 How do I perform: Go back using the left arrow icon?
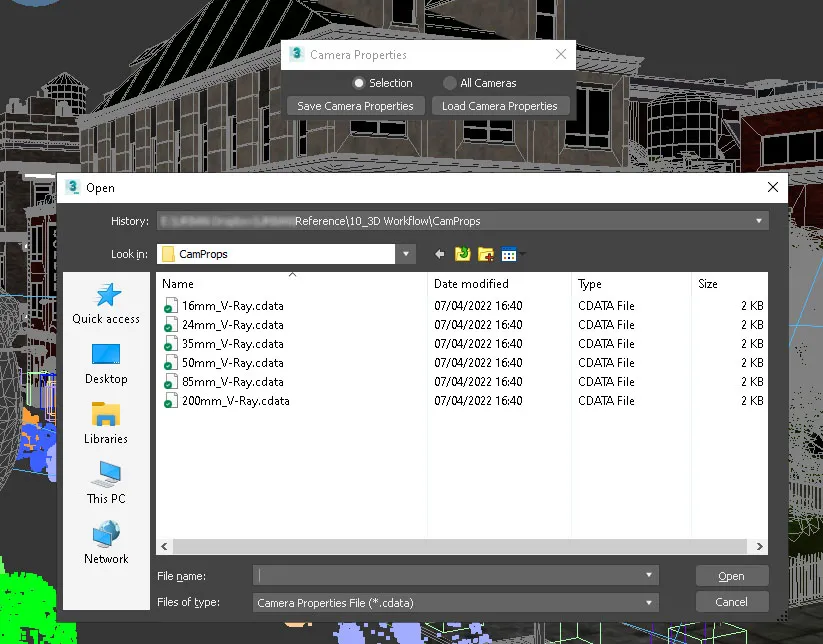click(440, 255)
